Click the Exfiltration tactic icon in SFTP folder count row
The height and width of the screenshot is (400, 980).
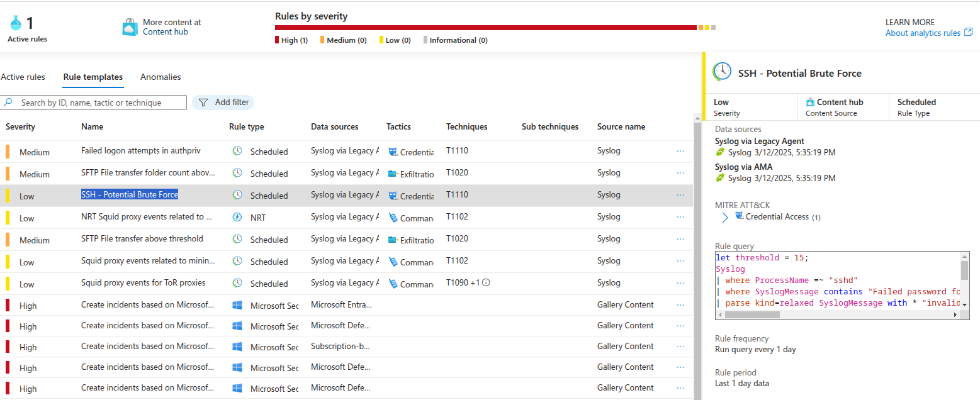[393, 174]
